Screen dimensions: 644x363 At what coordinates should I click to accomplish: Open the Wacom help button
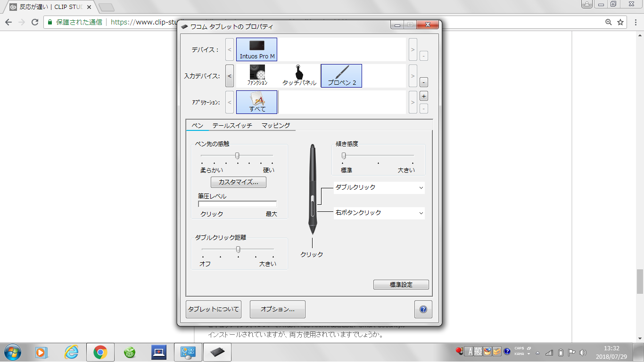tap(423, 309)
